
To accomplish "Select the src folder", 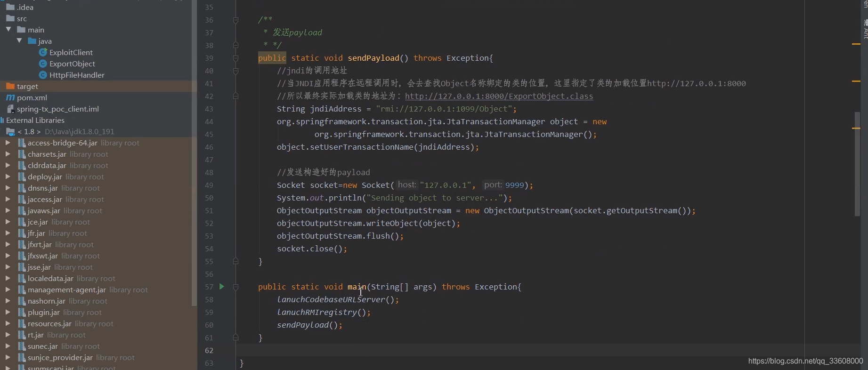I will pos(22,18).
